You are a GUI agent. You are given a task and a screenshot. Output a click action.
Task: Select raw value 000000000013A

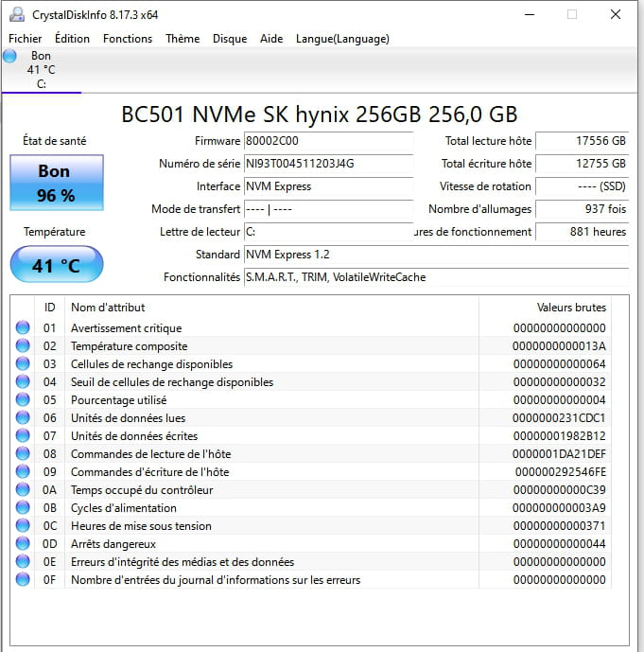click(x=559, y=346)
